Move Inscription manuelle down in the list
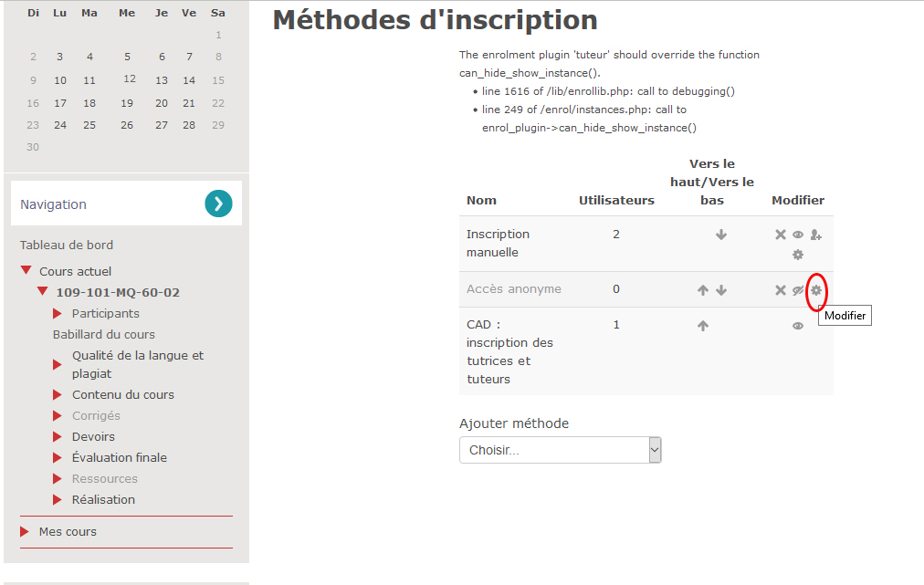The image size is (924, 585). click(x=721, y=235)
